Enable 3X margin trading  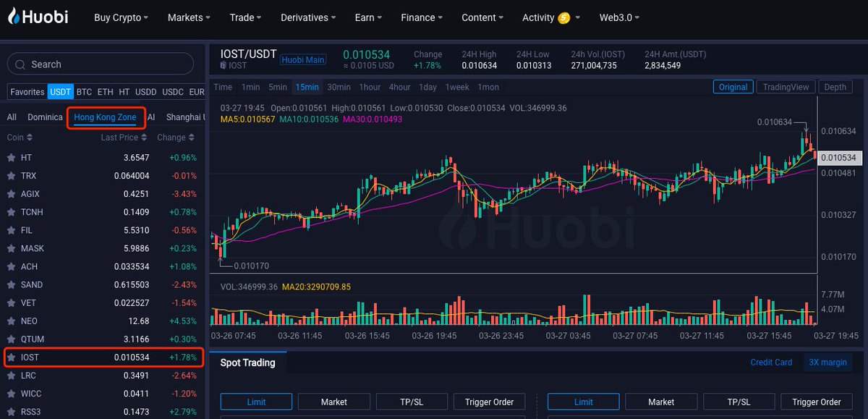(827, 363)
